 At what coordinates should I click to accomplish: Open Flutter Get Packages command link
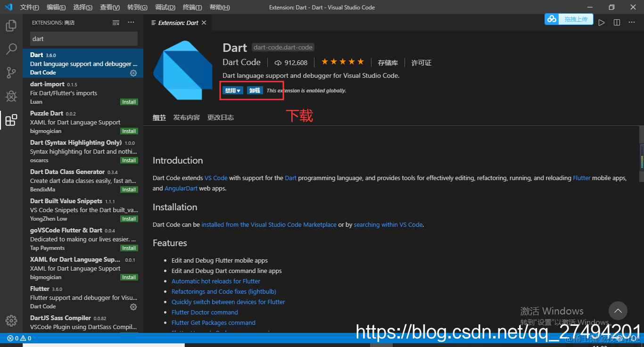pos(214,323)
